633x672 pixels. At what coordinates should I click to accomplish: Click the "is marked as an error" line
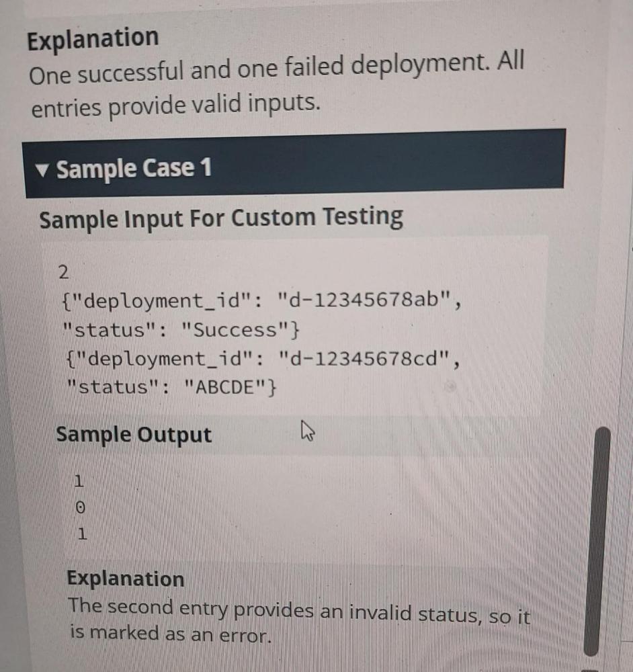point(171,634)
